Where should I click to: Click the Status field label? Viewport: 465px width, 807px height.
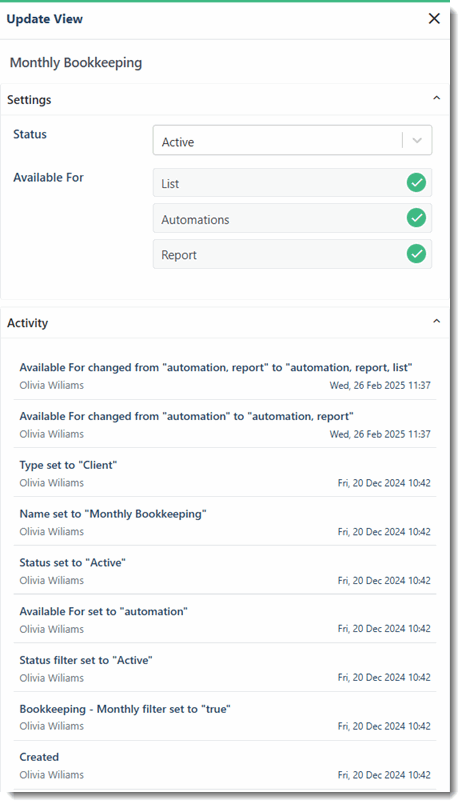(x=30, y=134)
